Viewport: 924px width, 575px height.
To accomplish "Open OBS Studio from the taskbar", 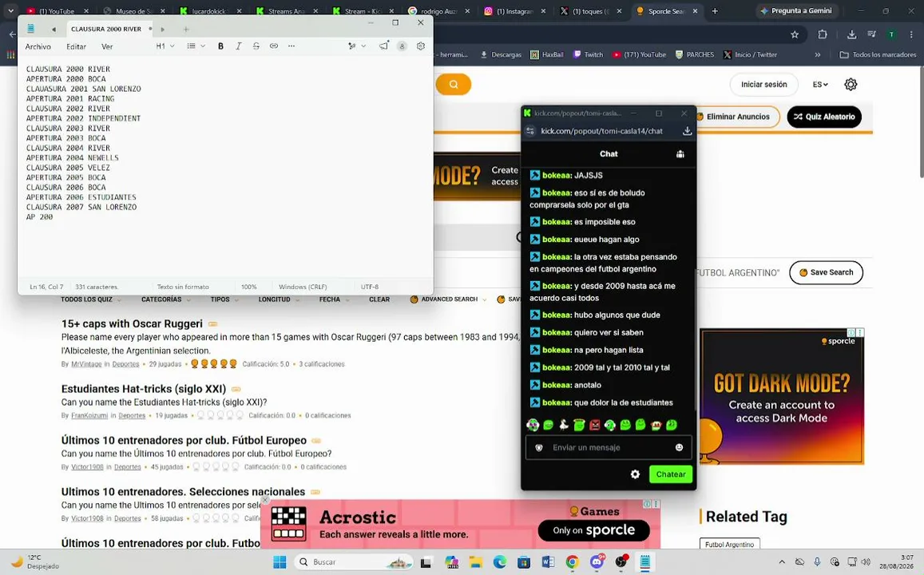I will tap(621, 562).
